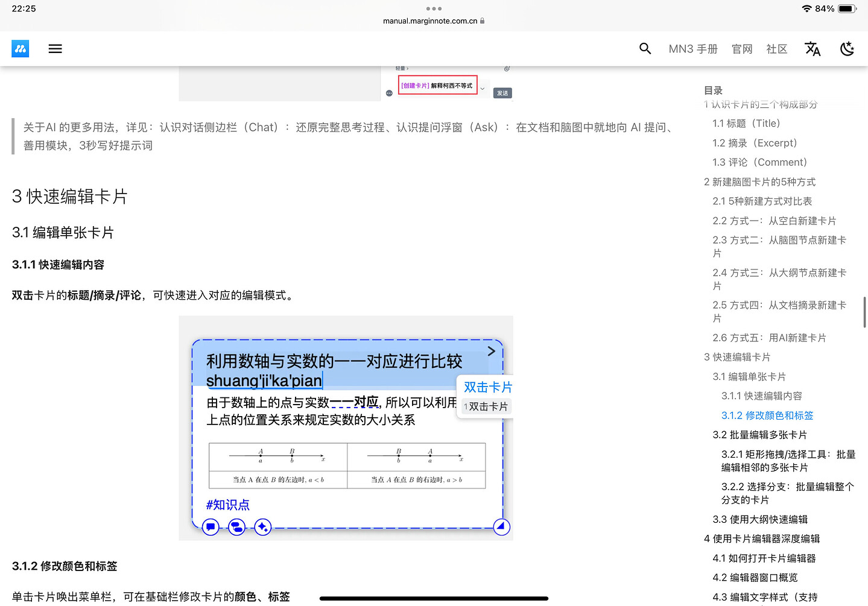Toggle dark mode moon icon
Screen dimensions: 868x606
(x=847, y=49)
